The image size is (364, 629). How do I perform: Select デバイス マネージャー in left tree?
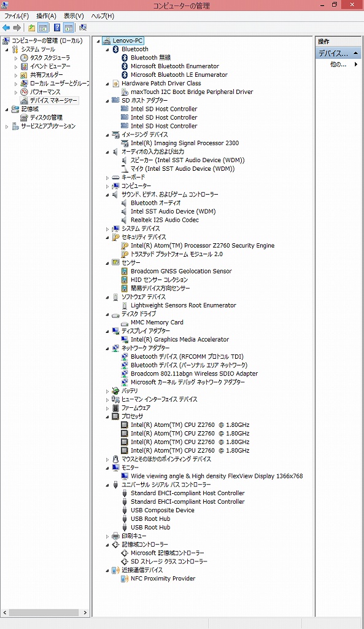54,101
